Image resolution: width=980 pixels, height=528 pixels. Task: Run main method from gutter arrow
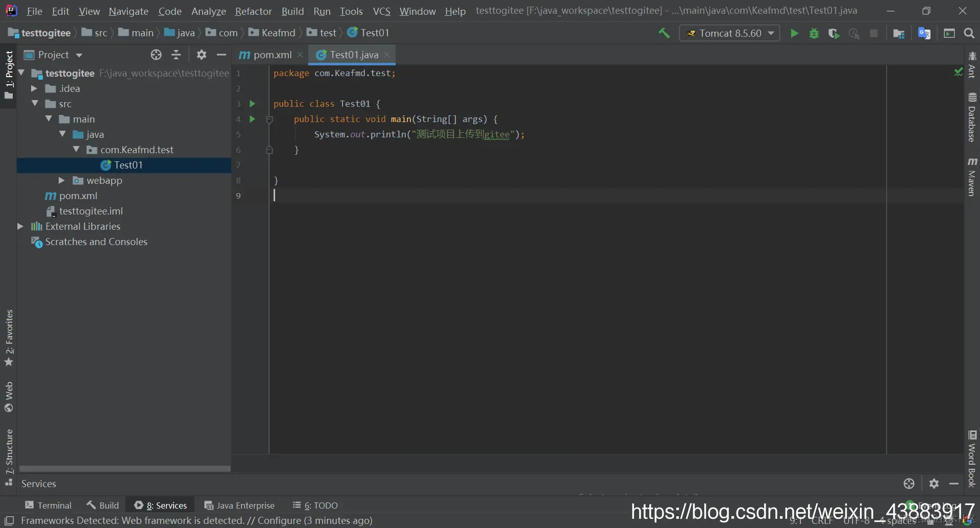[x=252, y=119]
